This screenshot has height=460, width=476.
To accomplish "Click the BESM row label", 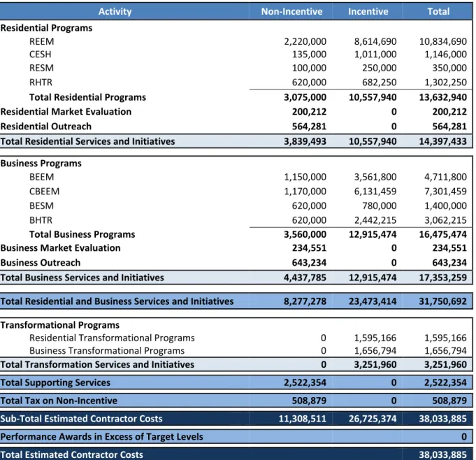I will (41, 206).
